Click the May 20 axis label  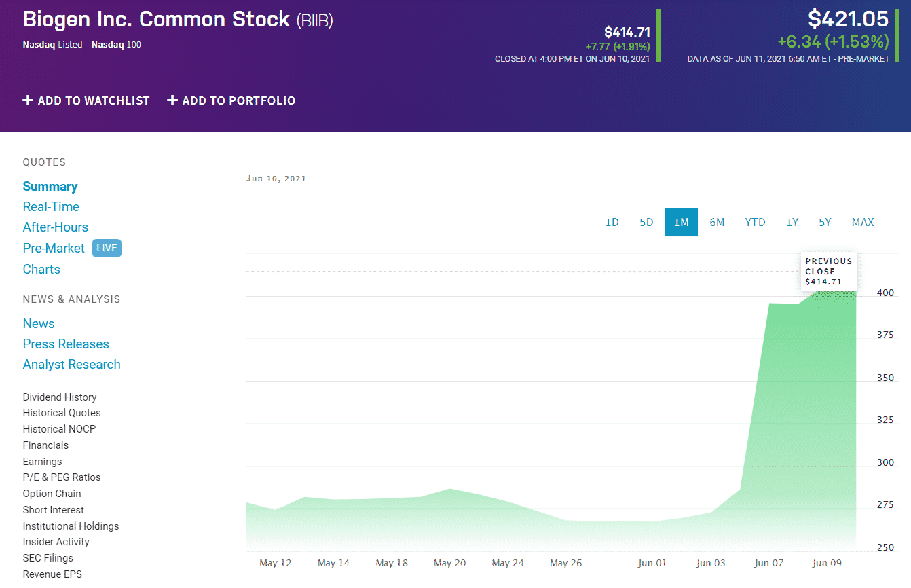[450, 563]
